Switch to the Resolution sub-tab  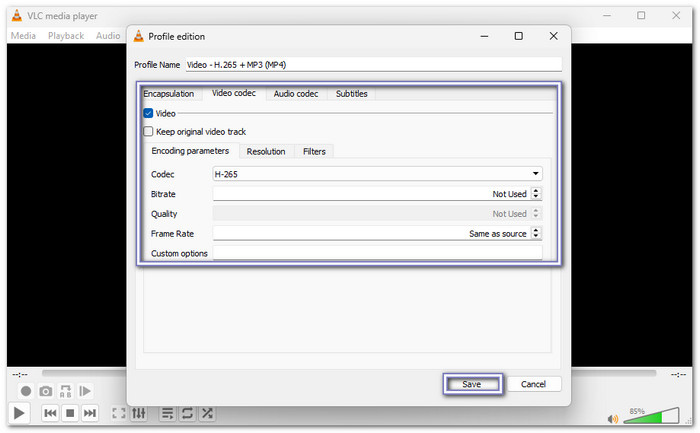(x=266, y=152)
